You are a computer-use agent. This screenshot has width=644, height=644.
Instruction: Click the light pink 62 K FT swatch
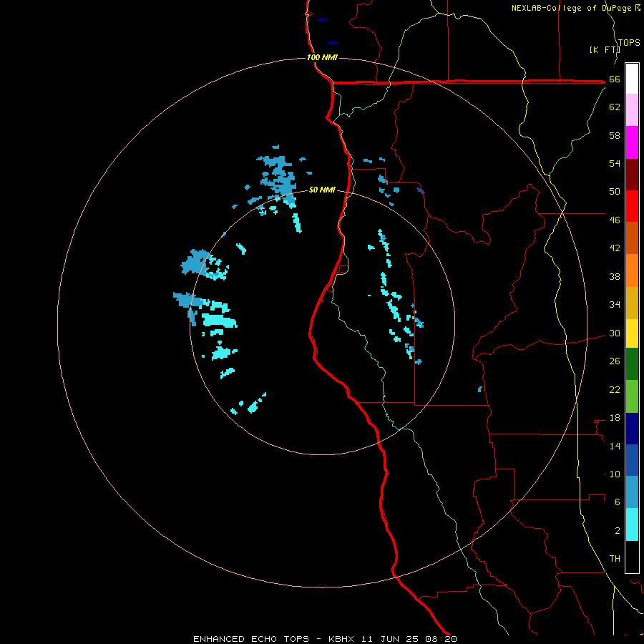click(x=632, y=110)
